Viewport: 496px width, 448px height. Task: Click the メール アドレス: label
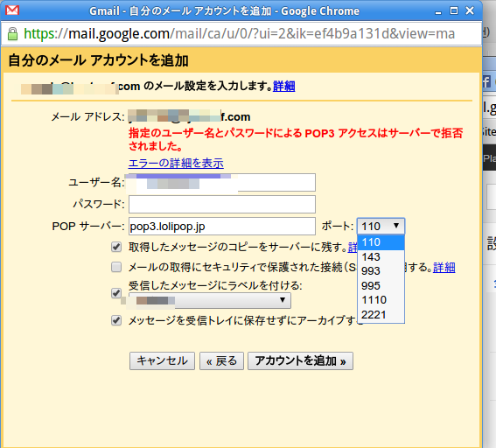[x=88, y=117]
